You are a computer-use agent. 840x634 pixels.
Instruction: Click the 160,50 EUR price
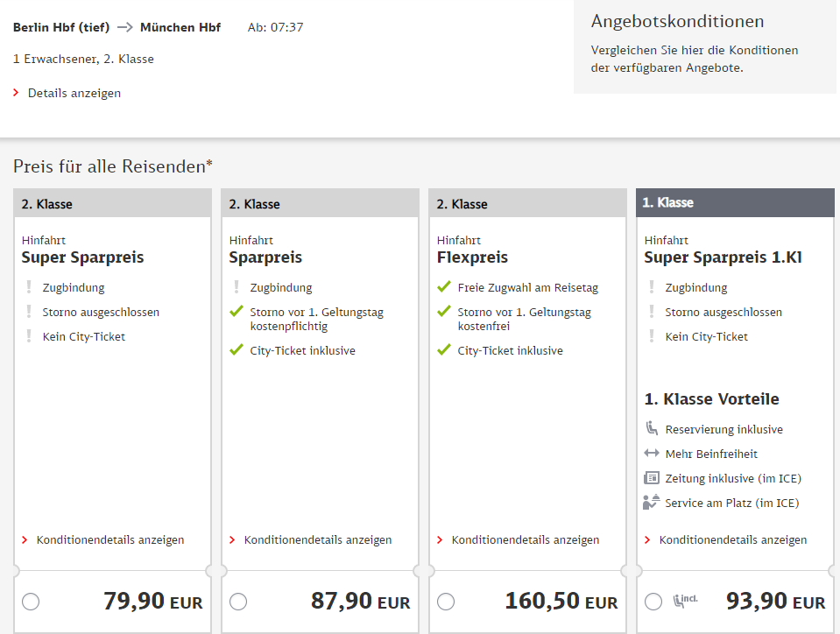561,601
